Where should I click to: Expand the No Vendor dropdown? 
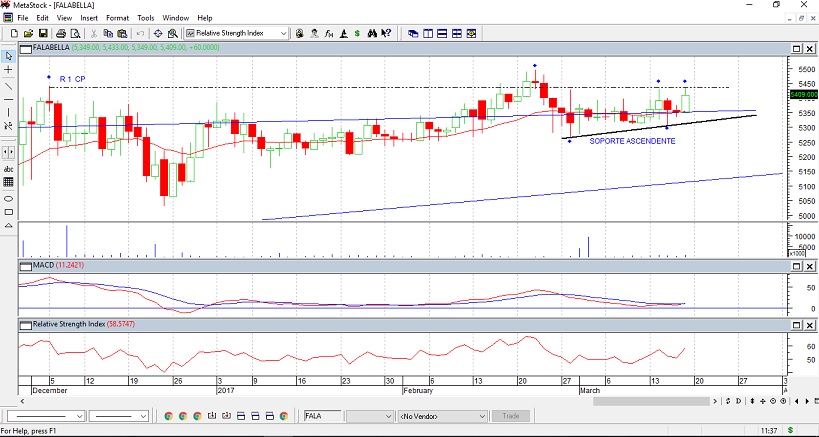[482, 415]
